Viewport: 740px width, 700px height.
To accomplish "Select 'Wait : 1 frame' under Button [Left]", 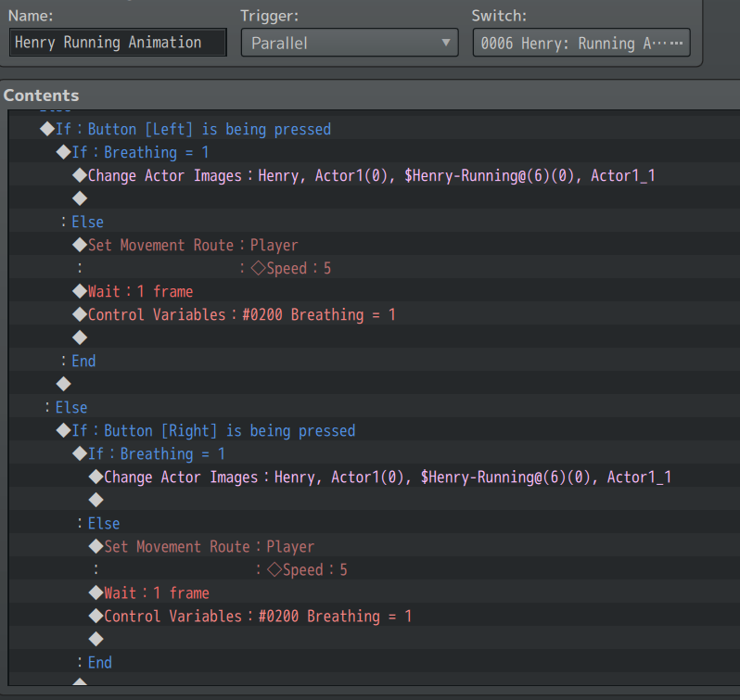I will pos(375,291).
